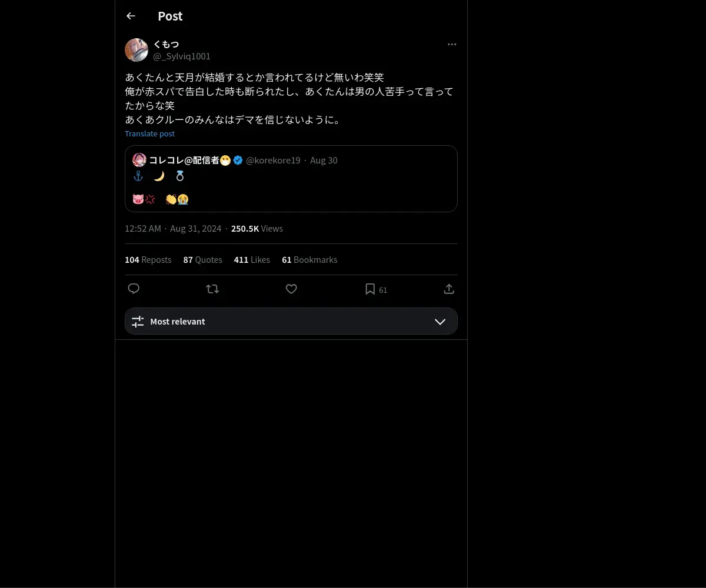
Task: Go back using the arrow icon
Action: [131, 16]
